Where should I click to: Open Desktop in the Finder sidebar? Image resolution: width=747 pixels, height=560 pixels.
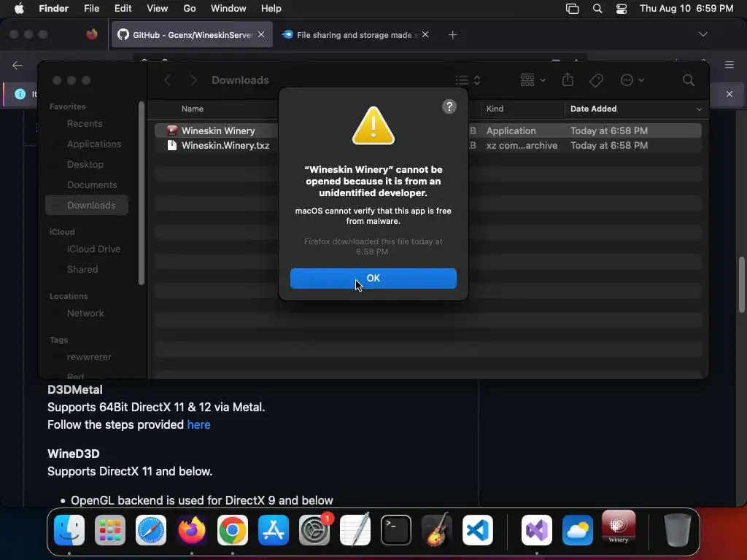tap(85, 165)
